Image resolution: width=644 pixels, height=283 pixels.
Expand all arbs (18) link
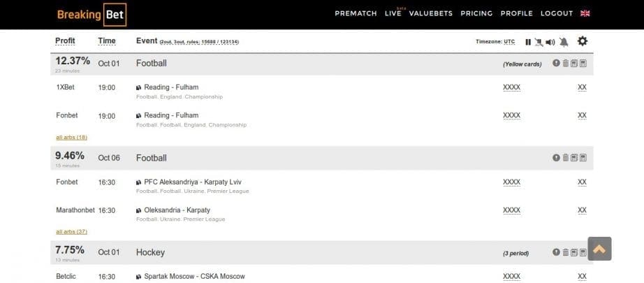(x=71, y=137)
